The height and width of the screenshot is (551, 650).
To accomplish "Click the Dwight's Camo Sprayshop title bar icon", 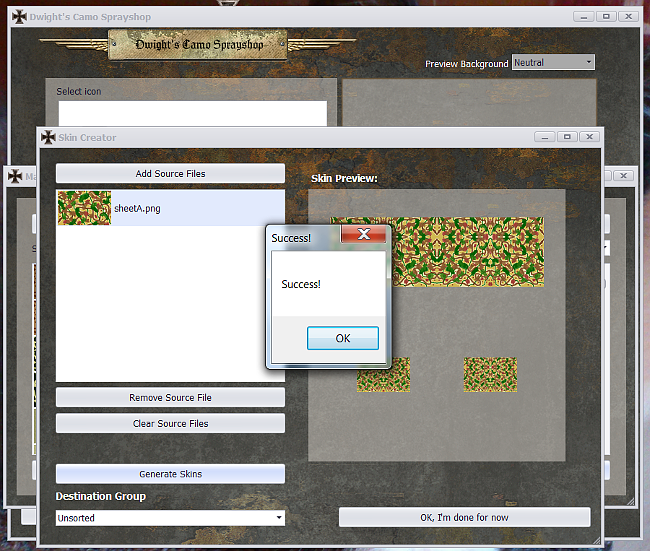I will click(19, 16).
